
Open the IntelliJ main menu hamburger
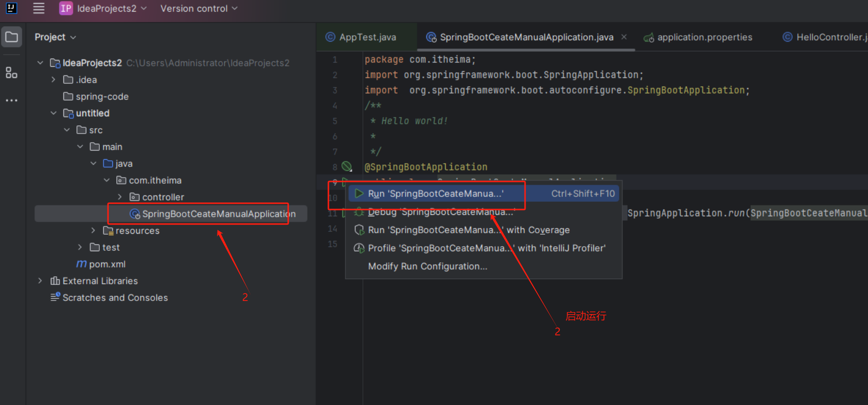(x=39, y=8)
